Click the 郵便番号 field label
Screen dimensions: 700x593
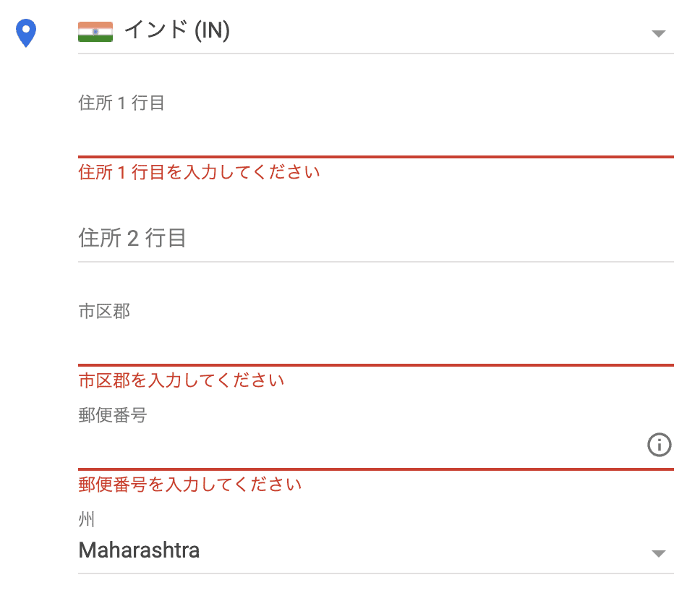[113, 415]
